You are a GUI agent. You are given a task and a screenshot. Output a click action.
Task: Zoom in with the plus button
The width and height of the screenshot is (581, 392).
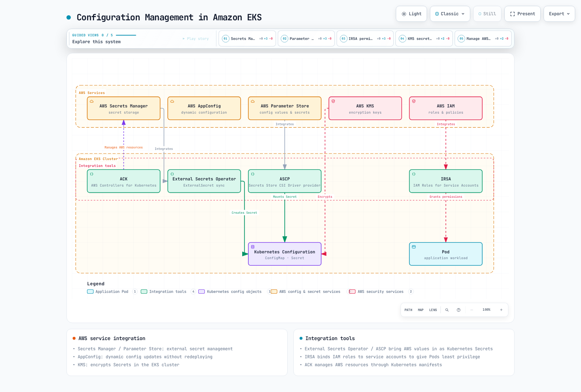(x=501, y=310)
